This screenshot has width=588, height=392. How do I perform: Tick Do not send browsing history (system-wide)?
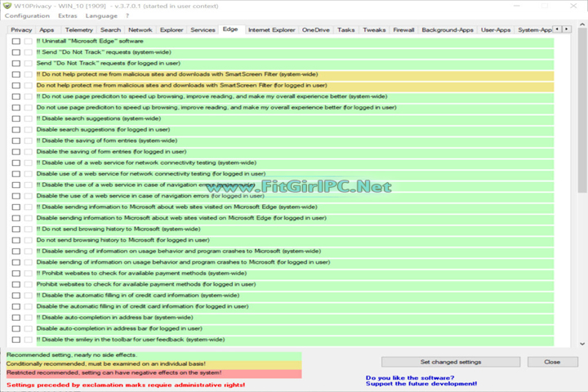pyautogui.click(x=16, y=229)
